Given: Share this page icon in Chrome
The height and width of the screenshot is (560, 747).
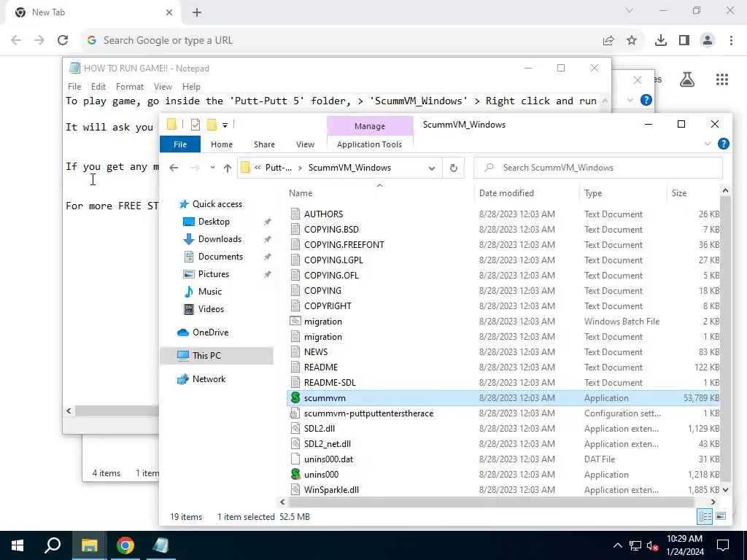Looking at the screenshot, I should 608,41.
